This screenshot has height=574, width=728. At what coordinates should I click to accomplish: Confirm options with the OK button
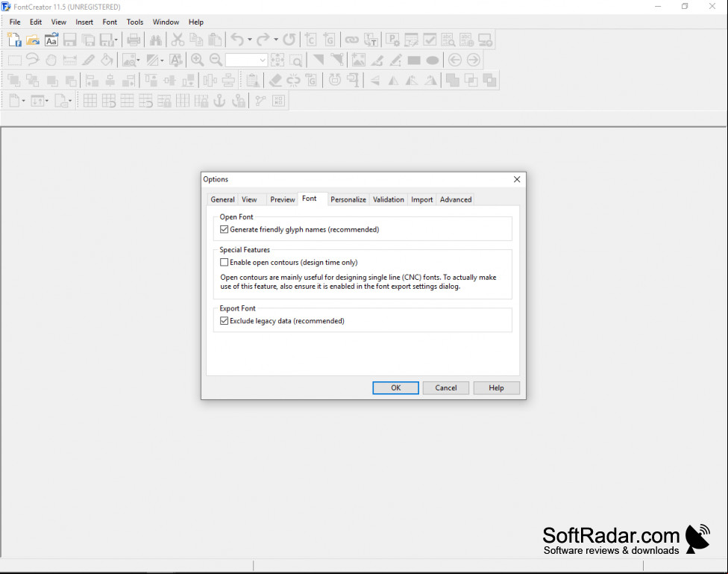[x=395, y=387]
